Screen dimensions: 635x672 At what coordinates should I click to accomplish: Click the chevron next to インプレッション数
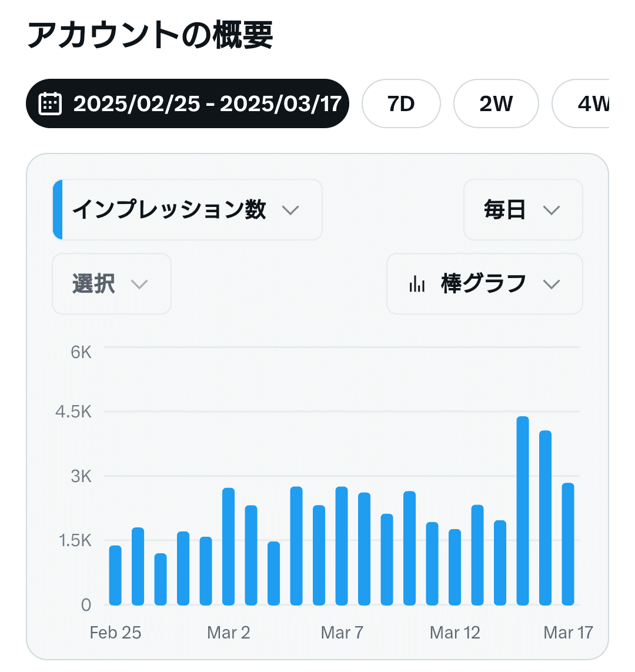pyautogui.click(x=290, y=210)
